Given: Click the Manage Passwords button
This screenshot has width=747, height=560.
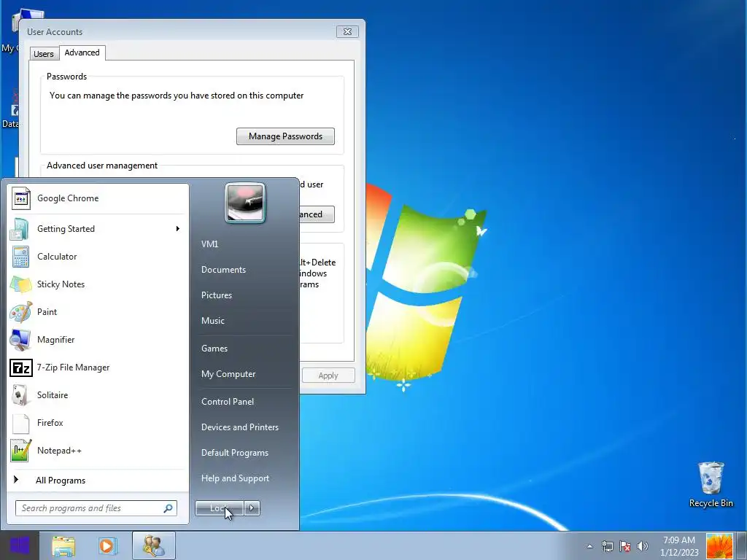Looking at the screenshot, I should [285, 136].
